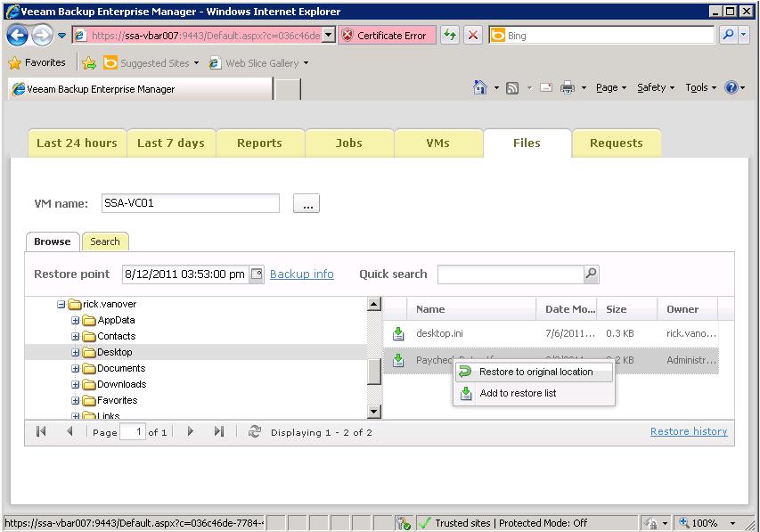This screenshot has width=760, height=532.
Task: Open the Safety menu
Action: point(655,88)
